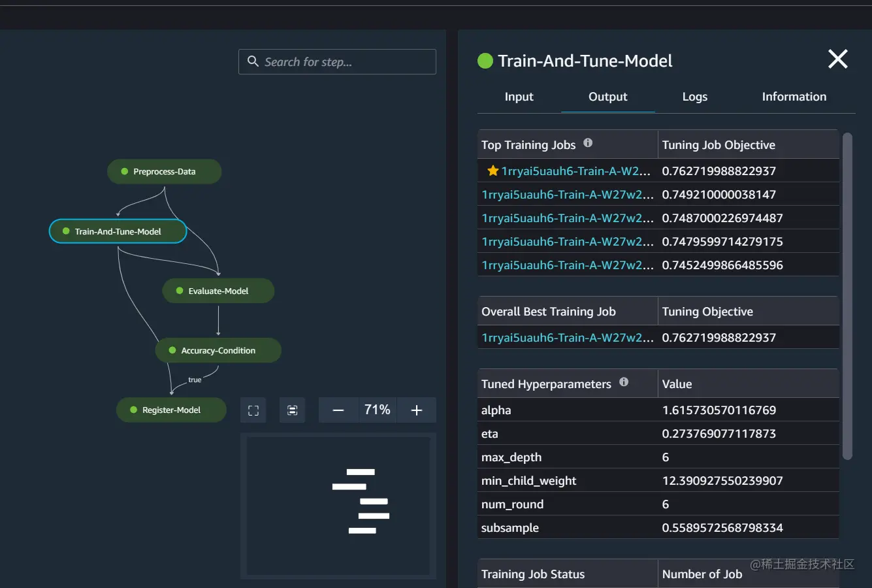Click the num_round hyperparameter name
The image size is (872, 588).
tap(513, 504)
